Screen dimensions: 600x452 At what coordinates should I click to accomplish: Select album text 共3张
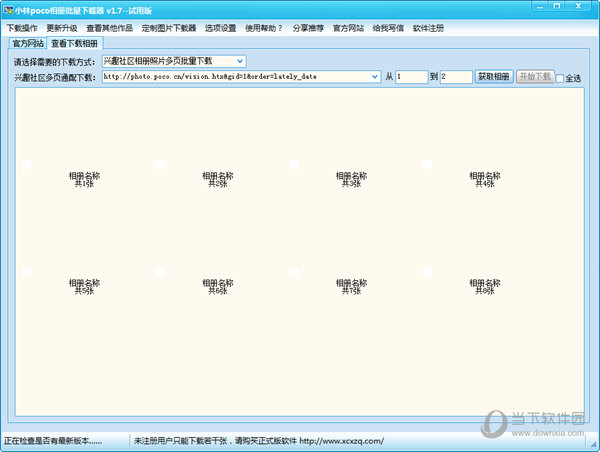coord(351,184)
